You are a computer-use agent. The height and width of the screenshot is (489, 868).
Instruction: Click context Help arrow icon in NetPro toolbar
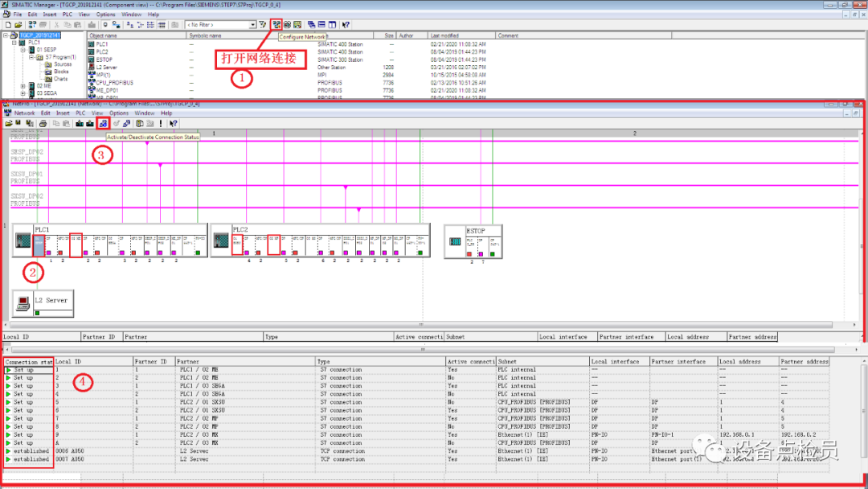click(174, 124)
